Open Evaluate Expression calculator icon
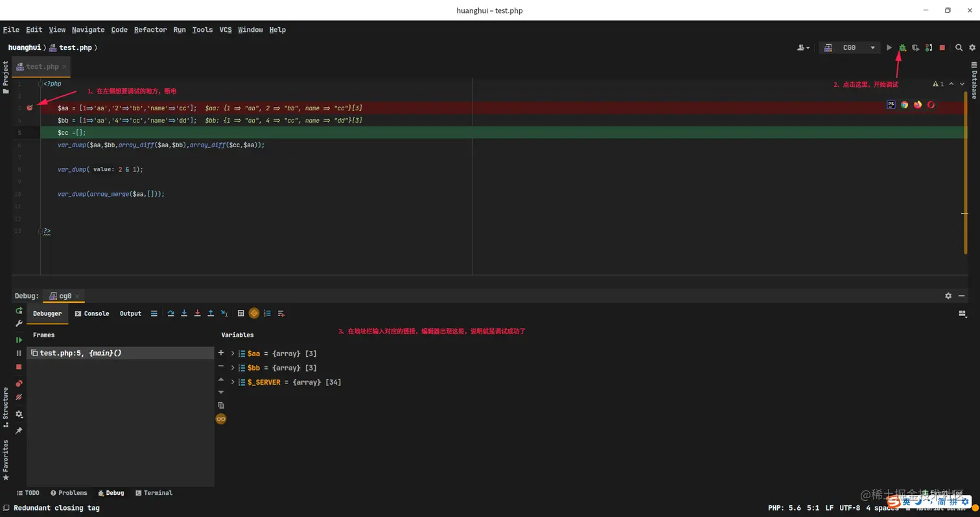The width and height of the screenshot is (980, 517). coord(241,313)
